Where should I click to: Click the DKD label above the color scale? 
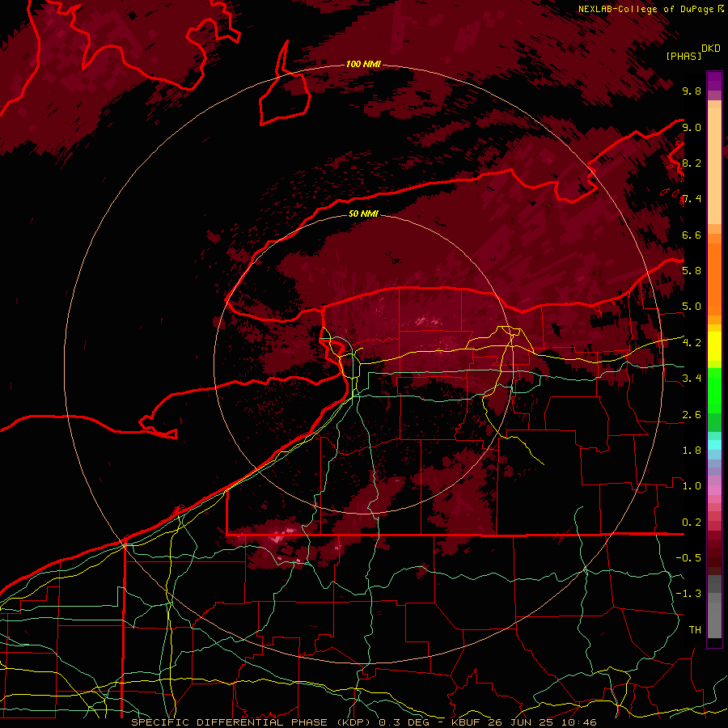(711, 49)
